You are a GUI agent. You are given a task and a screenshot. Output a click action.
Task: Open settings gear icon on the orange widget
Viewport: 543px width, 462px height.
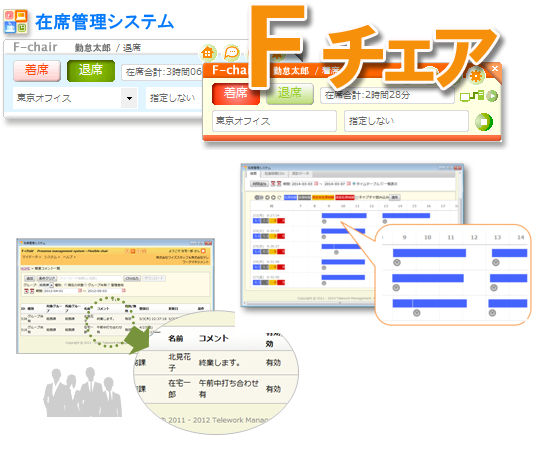pos(476,75)
